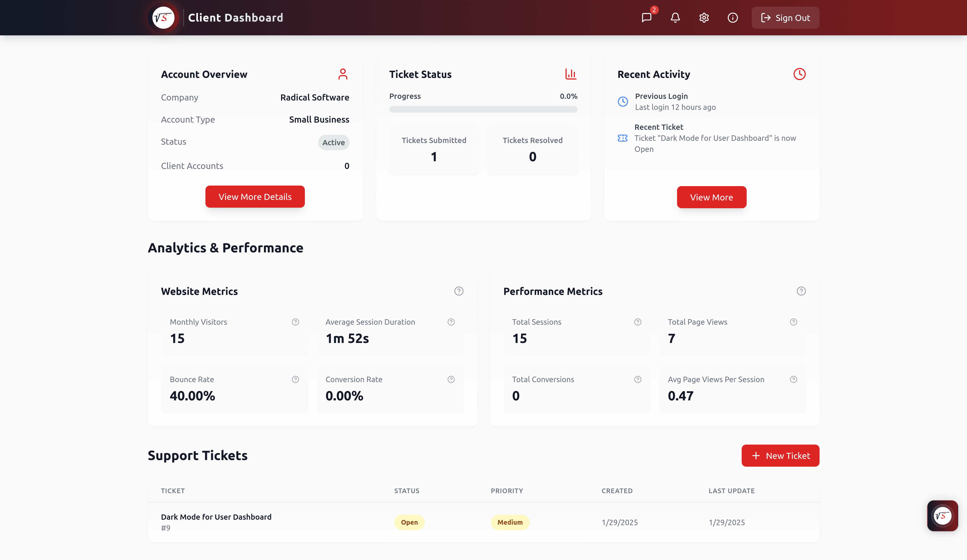Click Avg Page Views Per Session help icon
The height and width of the screenshot is (560, 967).
coord(793,379)
